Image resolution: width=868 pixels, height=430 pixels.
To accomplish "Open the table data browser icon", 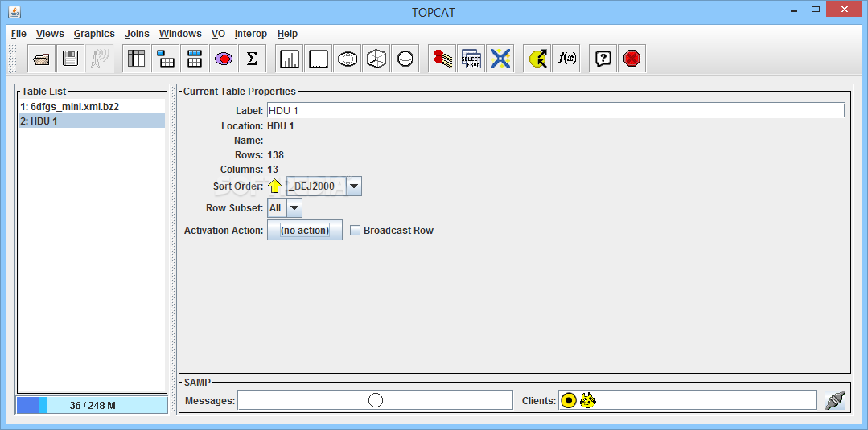I will [136, 59].
